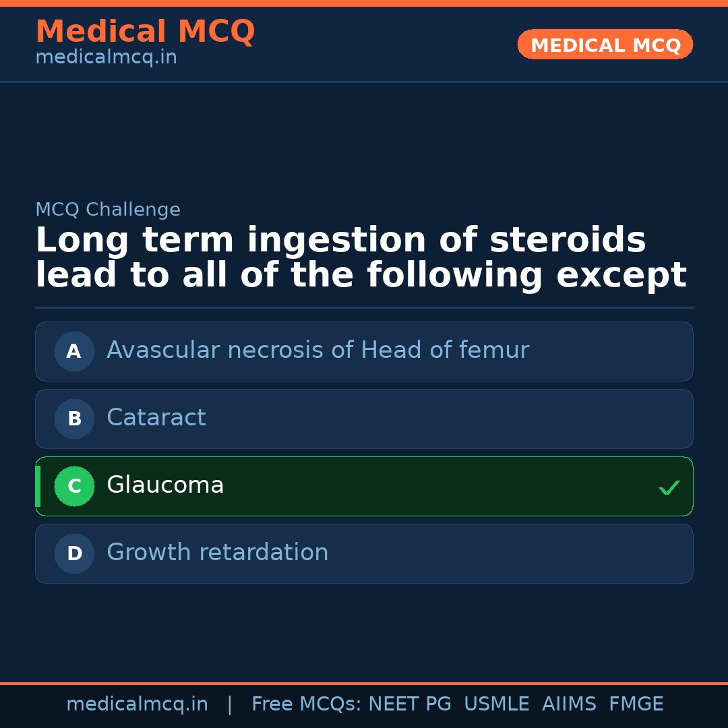This screenshot has height=728, width=728.
Task: Click the question text about steroid ingestion
Action: point(360,258)
